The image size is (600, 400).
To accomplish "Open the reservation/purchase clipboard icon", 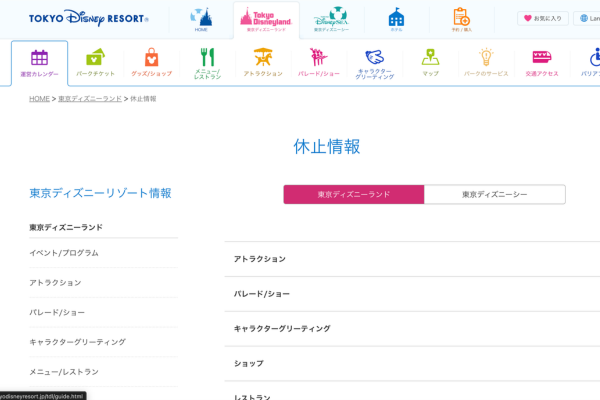I will (x=461, y=20).
